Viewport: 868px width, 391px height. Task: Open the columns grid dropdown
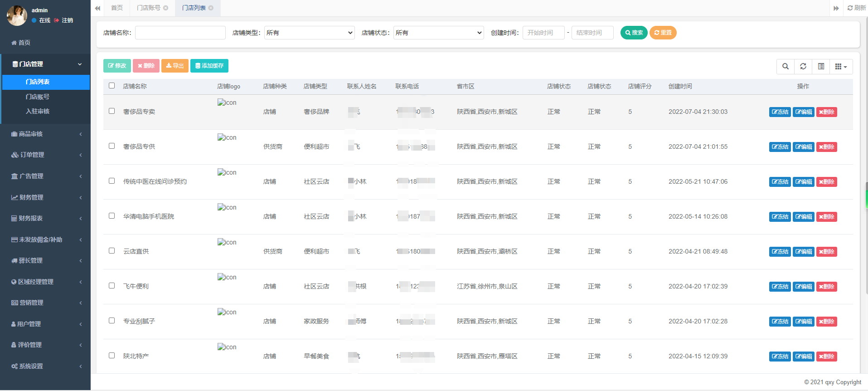841,66
